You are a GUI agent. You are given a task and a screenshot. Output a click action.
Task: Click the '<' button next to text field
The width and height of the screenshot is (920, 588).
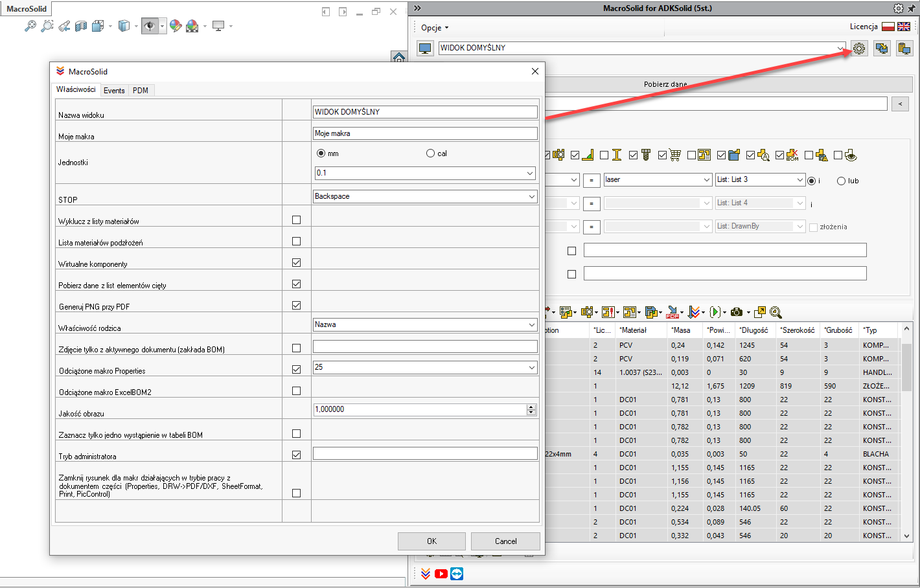pyautogui.click(x=900, y=104)
